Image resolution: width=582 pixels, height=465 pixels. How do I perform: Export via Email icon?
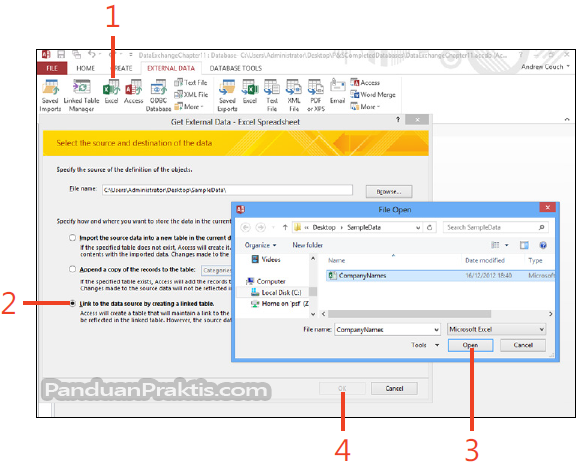337,91
